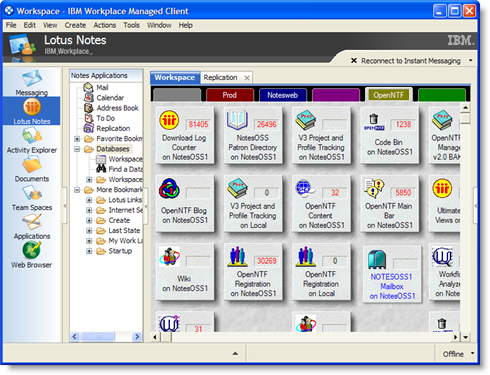The image size is (490, 375).
Task: Open the Instant Messaging dropdown arrow
Action: pos(471,61)
